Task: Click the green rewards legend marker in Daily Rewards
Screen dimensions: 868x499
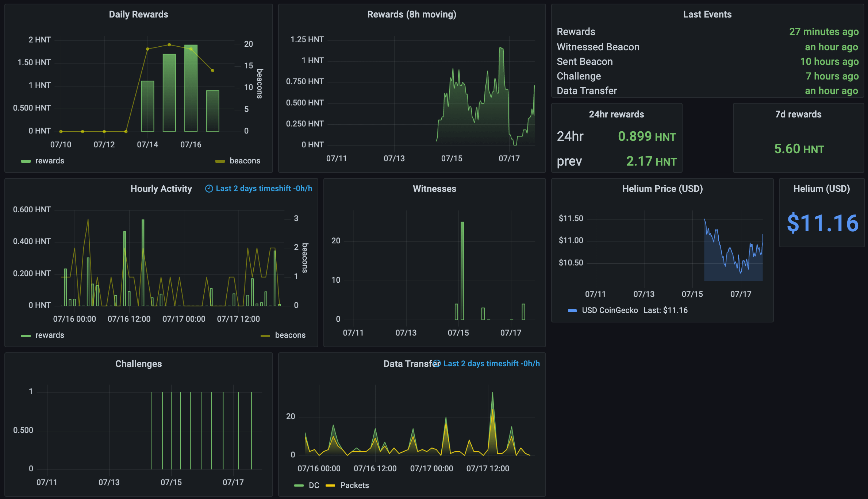Action: (26, 160)
